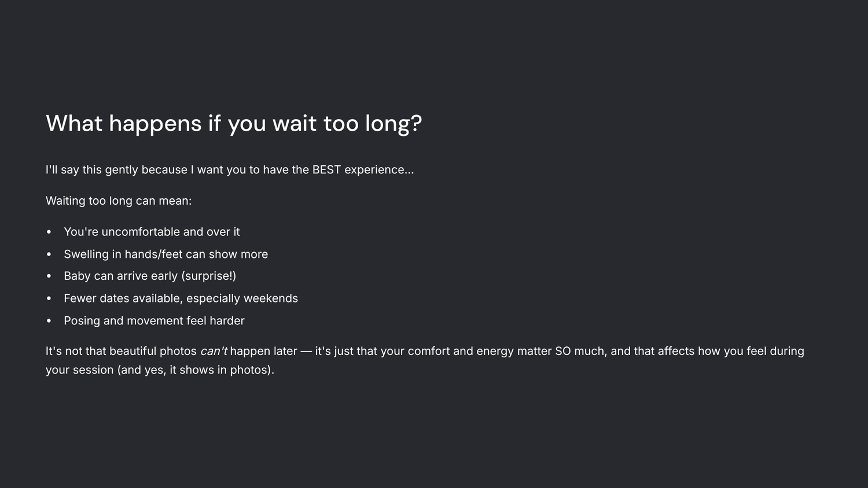The width and height of the screenshot is (868, 488).
Task: Click the bullet dot before 'Swelling in hands/feet'
Action: pos(49,254)
